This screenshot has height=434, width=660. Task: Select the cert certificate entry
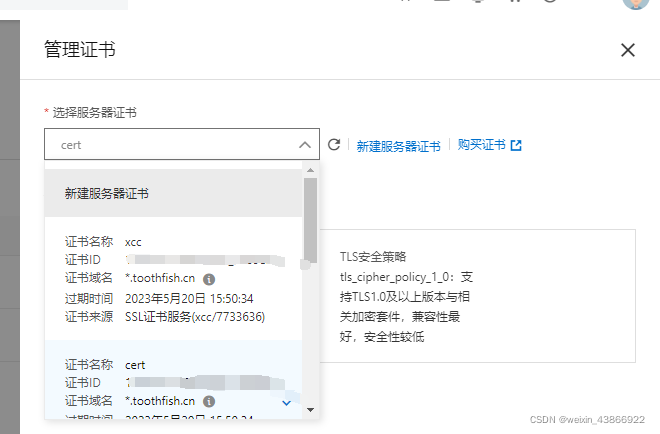pos(173,380)
